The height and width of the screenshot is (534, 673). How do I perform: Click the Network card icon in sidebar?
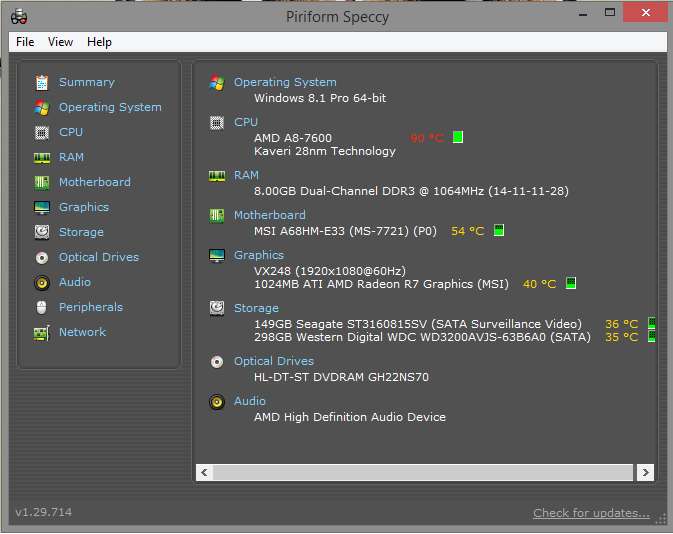click(x=42, y=333)
